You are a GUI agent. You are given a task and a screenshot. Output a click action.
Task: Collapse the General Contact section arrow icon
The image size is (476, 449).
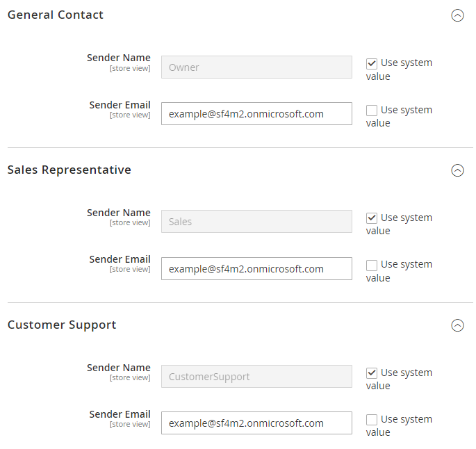pos(457,15)
